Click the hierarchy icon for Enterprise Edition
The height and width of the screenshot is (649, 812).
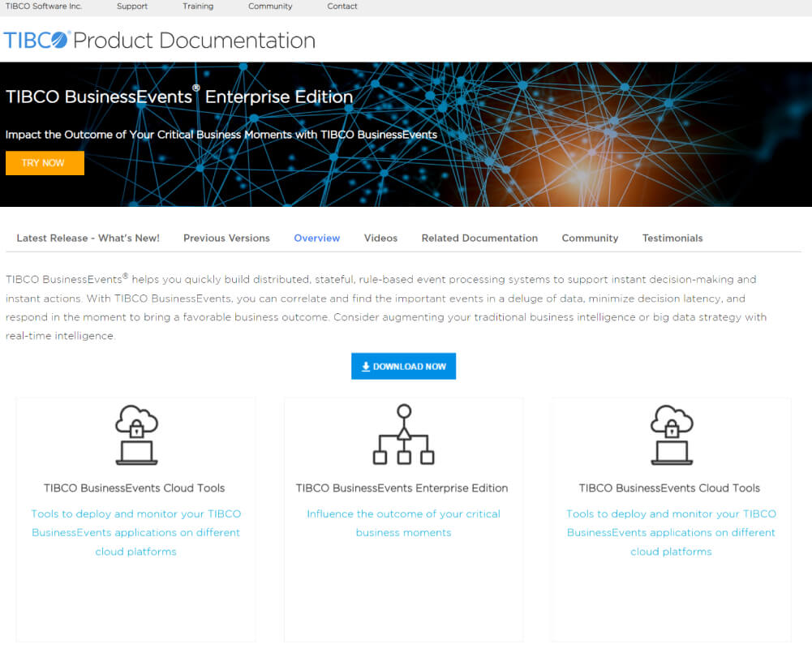pos(403,434)
